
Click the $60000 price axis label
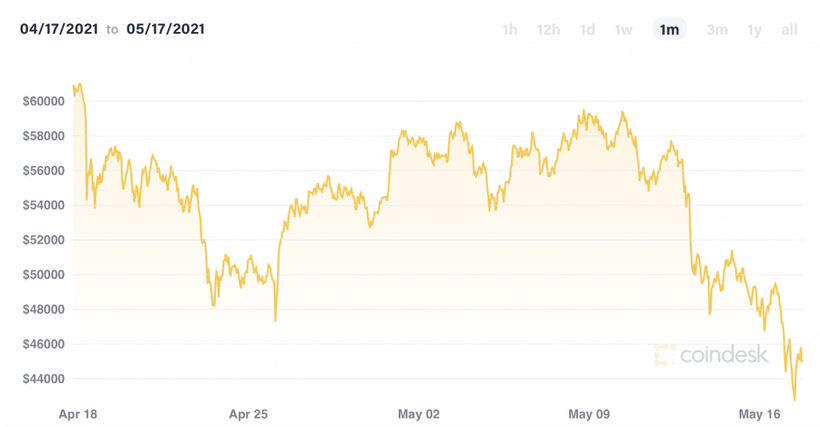(43, 101)
